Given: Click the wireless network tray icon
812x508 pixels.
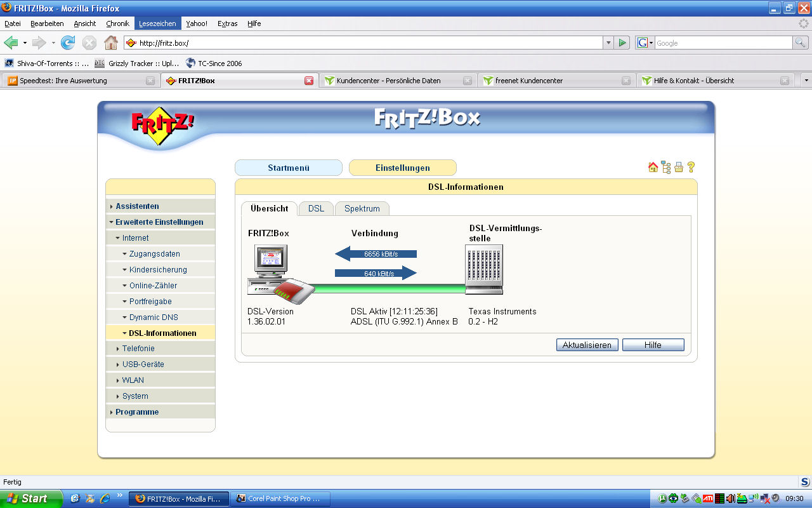Looking at the screenshot, I should tap(753, 498).
